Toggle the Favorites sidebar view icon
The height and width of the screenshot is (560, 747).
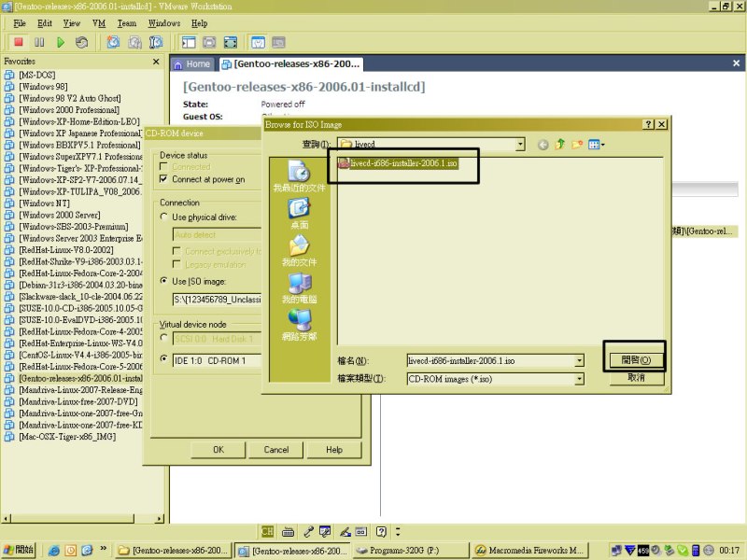(189, 42)
